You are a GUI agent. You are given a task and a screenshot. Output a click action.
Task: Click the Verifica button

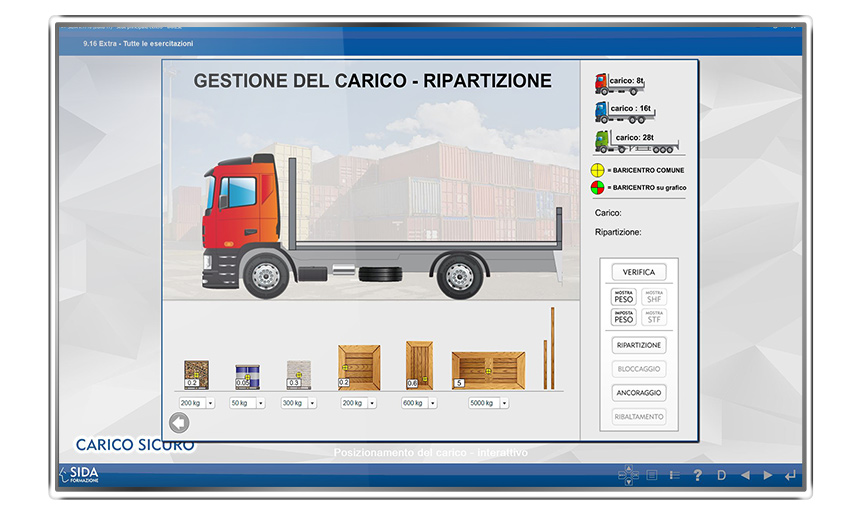click(x=638, y=272)
